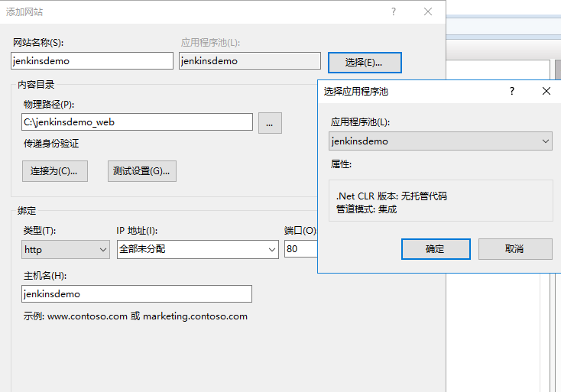The height and width of the screenshot is (392, 561).
Task: Click the port field showing 80
Action: click(x=301, y=248)
